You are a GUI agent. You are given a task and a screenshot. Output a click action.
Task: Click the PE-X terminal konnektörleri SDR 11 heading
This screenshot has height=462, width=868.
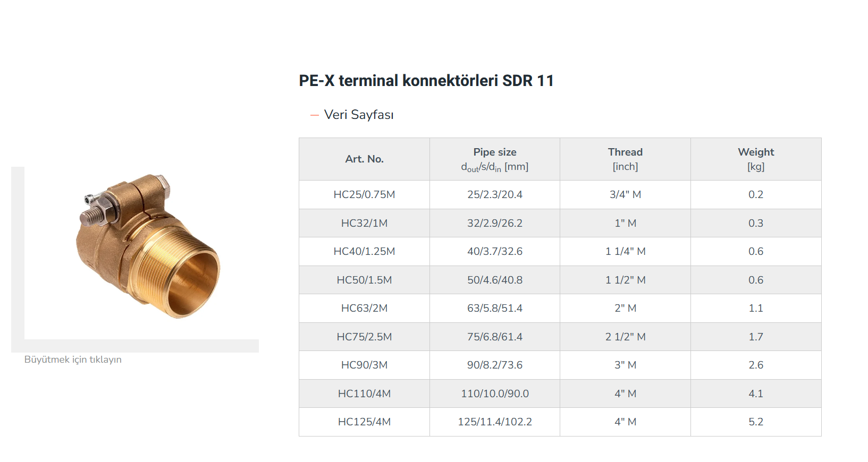[426, 81]
